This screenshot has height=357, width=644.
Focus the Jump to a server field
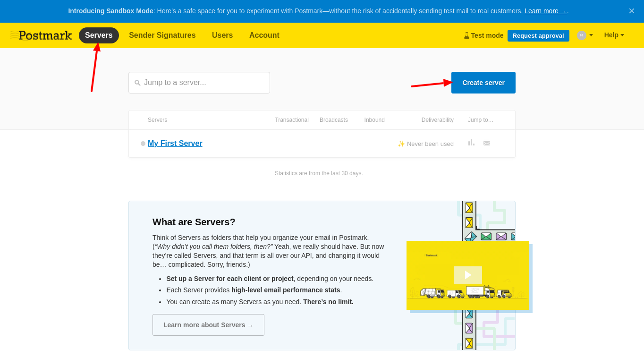coord(199,83)
